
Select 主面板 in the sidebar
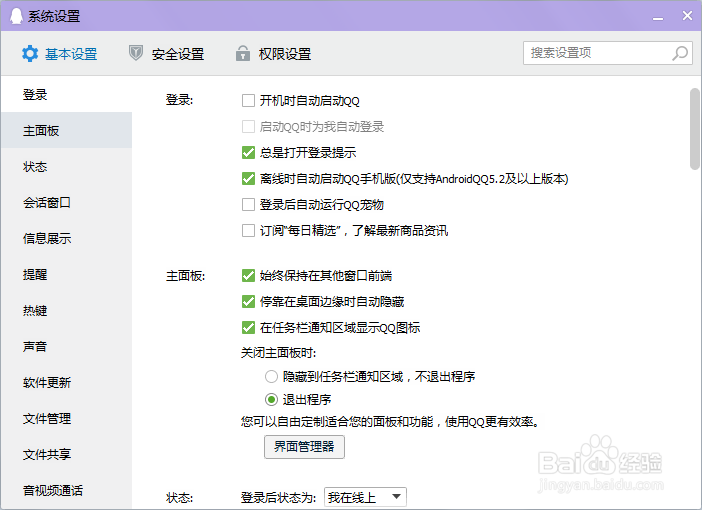point(66,130)
